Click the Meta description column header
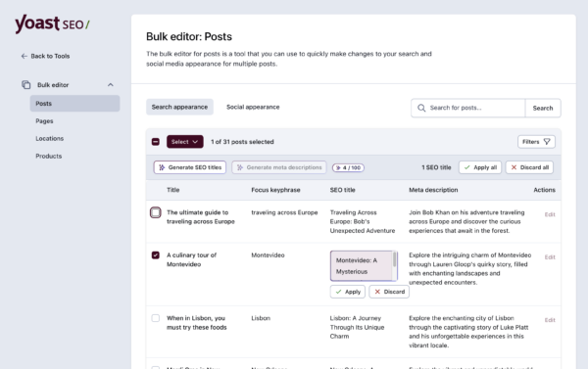This screenshot has height=369, width=588. pyautogui.click(x=433, y=190)
